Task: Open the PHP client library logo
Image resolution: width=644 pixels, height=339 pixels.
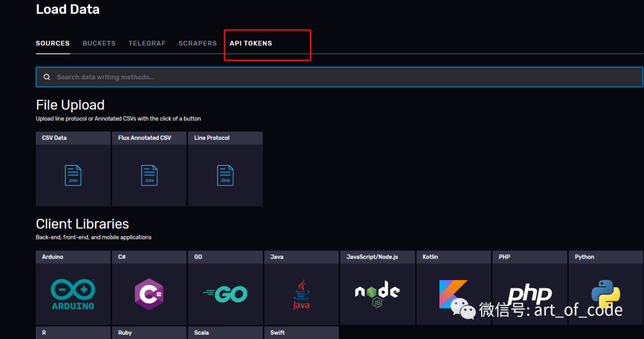Action: (x=530, y=294)
